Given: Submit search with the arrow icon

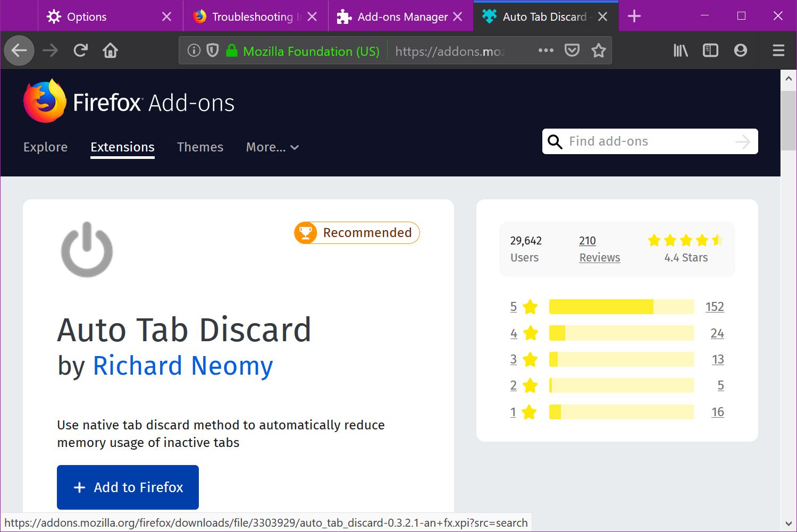Looking at the screenshot, I should (x=743, y=142).
